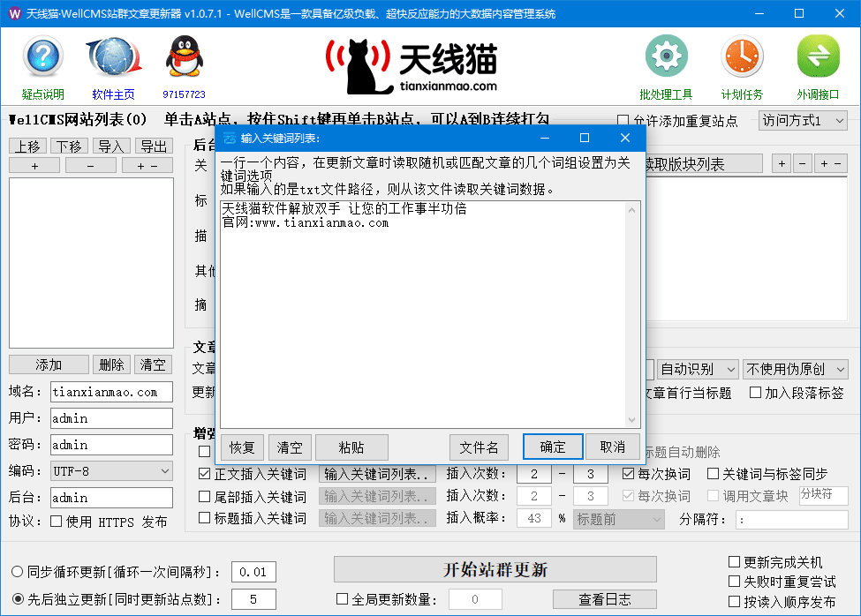This screenshot has height=616, width=861.
Task: Enable 失败时重复尝试 checkbox
Action: [734, 582]
